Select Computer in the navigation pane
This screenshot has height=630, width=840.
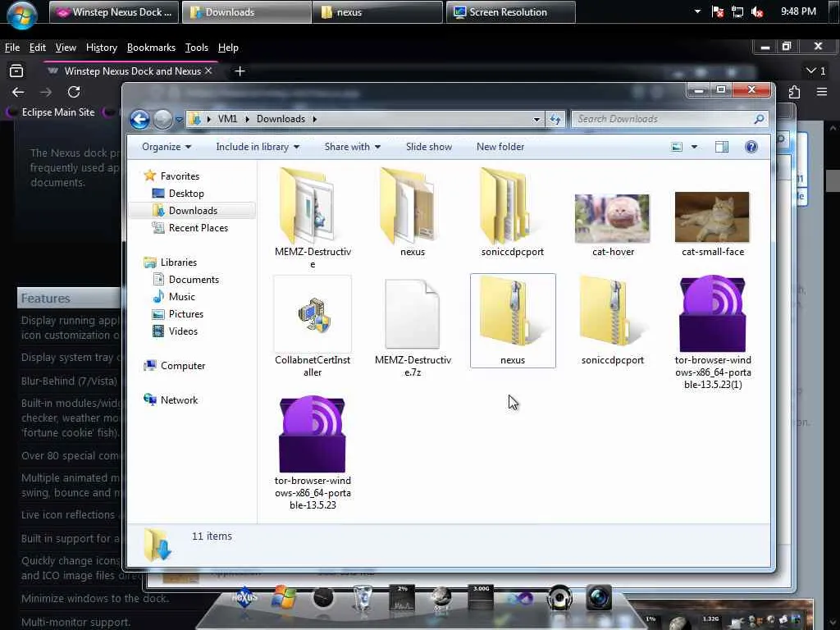pos(183,366)
